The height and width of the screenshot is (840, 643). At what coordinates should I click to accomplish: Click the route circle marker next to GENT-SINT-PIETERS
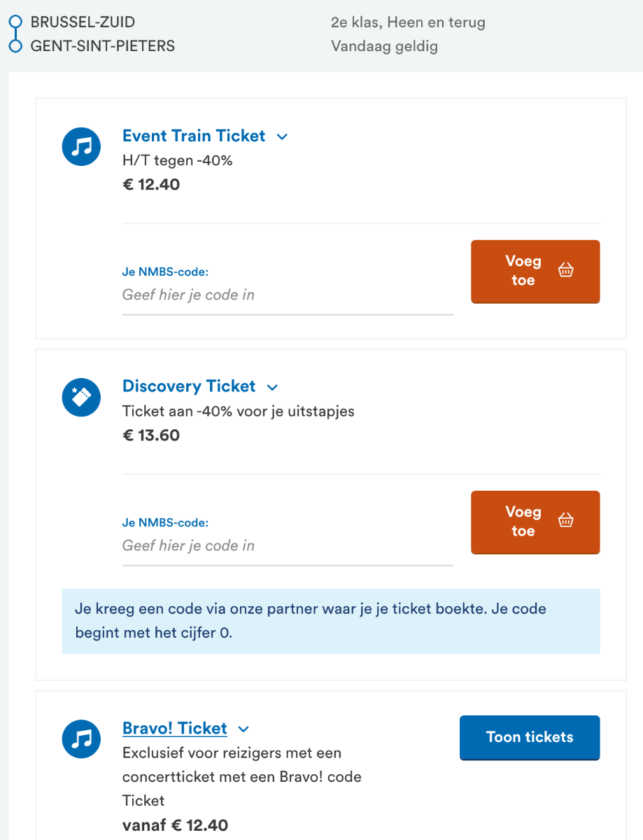pyautogui.click(x=15, y=46)
